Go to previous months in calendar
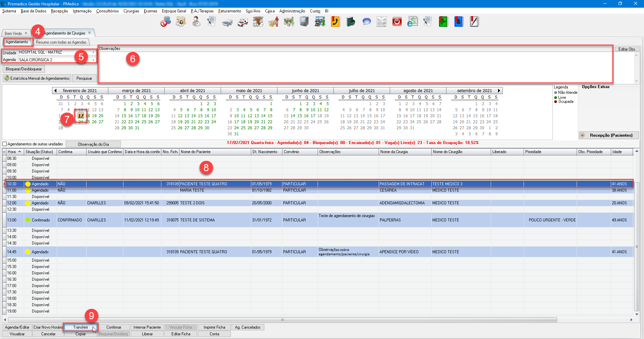Image resolution: width=644 pixels, height=339 pixels. point(55,90)
